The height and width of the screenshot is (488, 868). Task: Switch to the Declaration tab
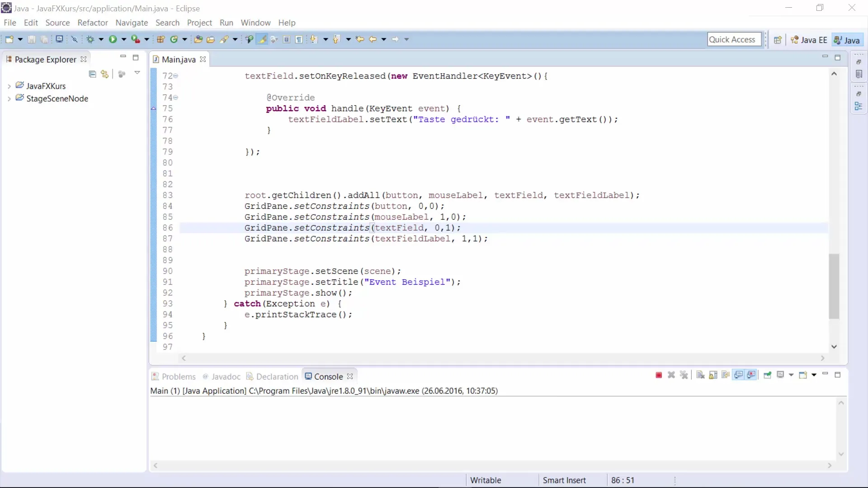tap(272, 376)
